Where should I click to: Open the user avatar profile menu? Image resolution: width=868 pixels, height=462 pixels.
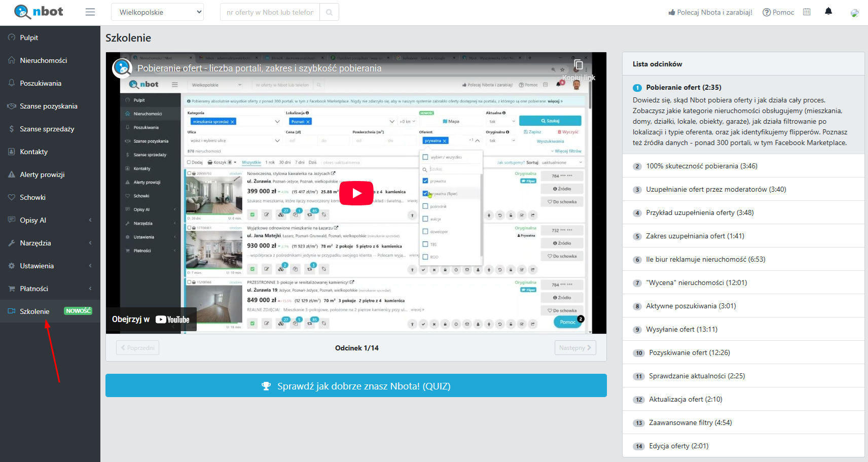click(854, 13)
